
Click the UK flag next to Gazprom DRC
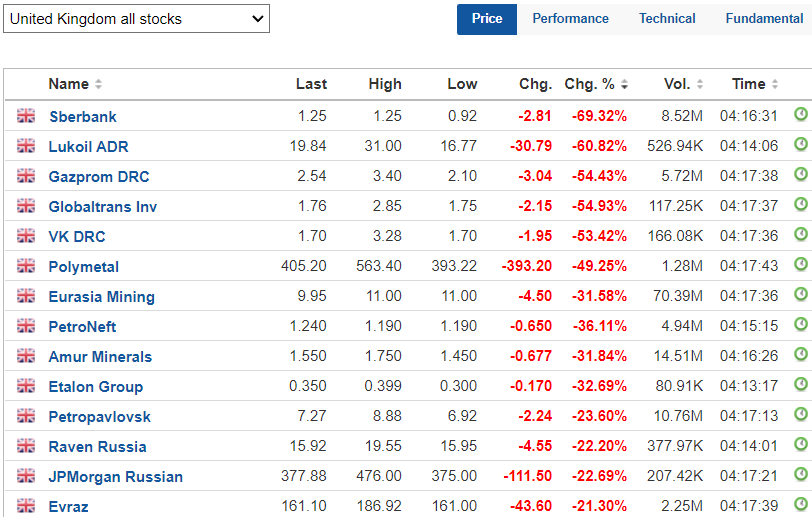pos(26,176)
